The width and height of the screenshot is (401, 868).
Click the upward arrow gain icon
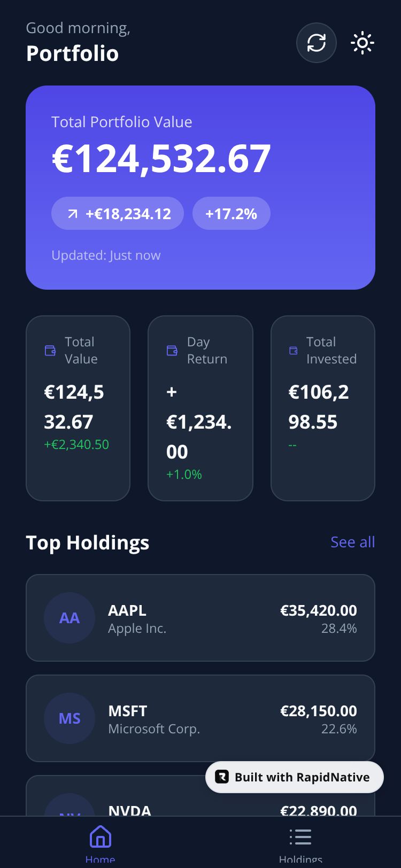[73, 214]
